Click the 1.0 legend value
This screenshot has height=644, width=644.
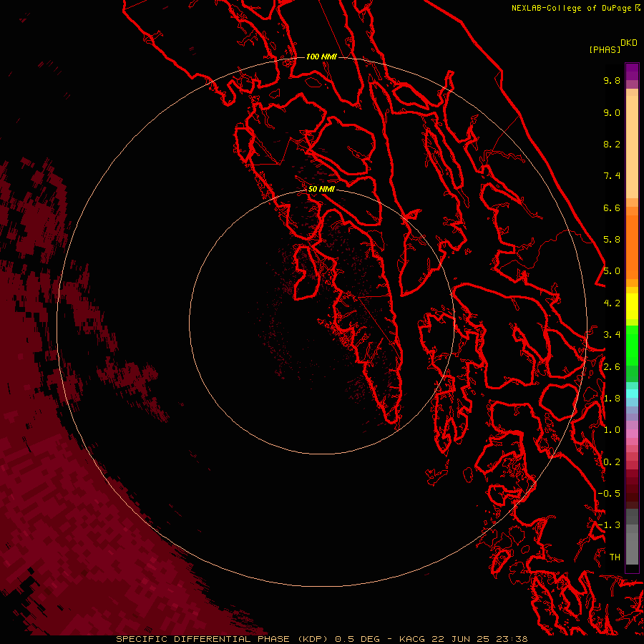pyautogui.click(x=612, y=430)
